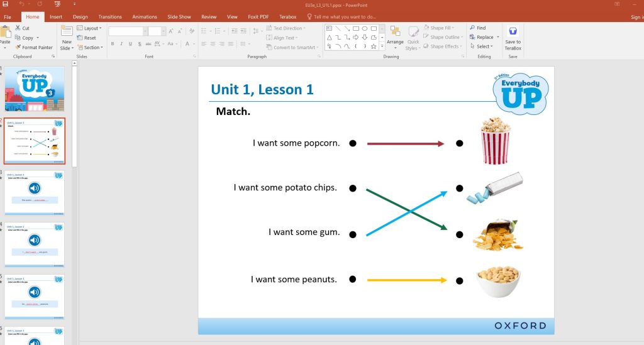Select the Isosceles Triangle shape in gallery
The height and width of the screenshot is (345, 644).
(329, 37)
